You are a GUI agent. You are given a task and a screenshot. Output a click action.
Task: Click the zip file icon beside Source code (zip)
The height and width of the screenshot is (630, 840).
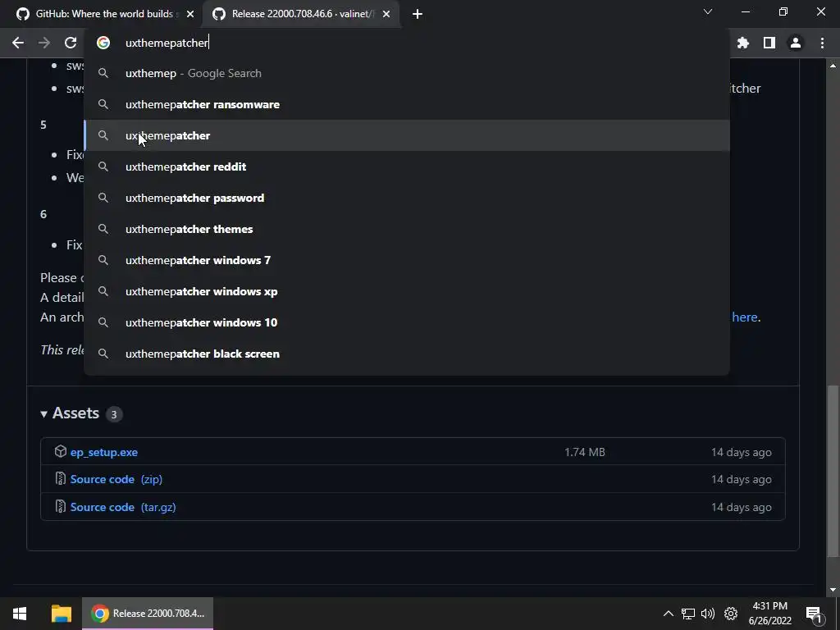pos(61,478)
